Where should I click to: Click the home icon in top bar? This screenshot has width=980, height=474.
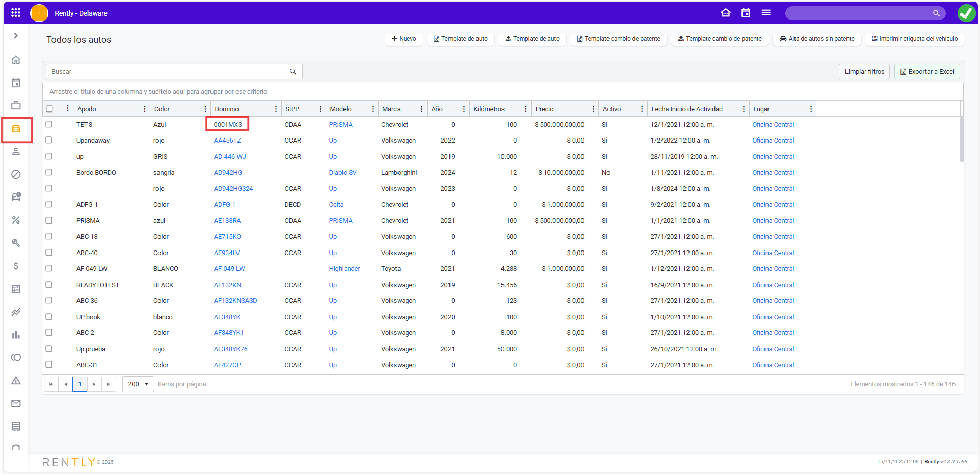point(726,13)
